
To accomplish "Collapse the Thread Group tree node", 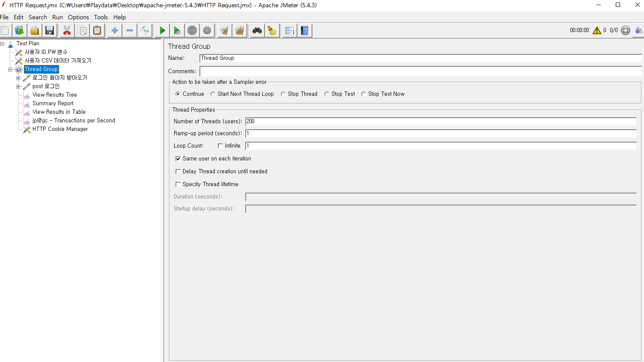I will [10, 69].
